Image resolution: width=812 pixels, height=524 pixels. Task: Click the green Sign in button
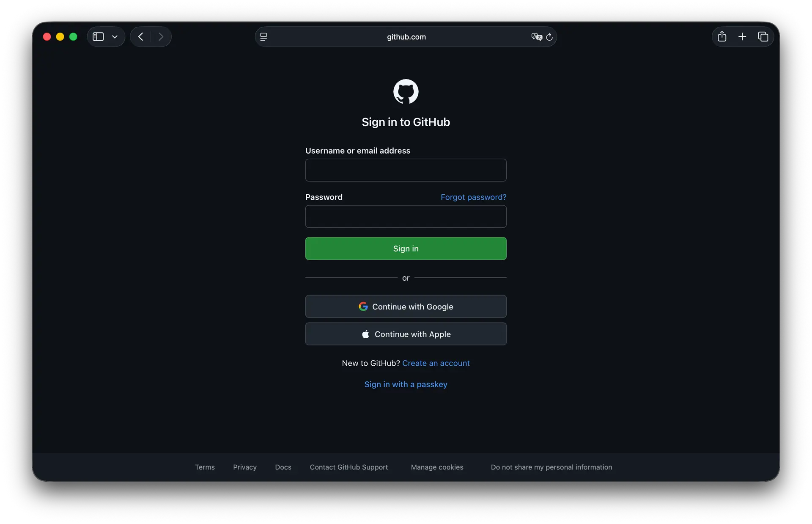click(x=406, y=248)
